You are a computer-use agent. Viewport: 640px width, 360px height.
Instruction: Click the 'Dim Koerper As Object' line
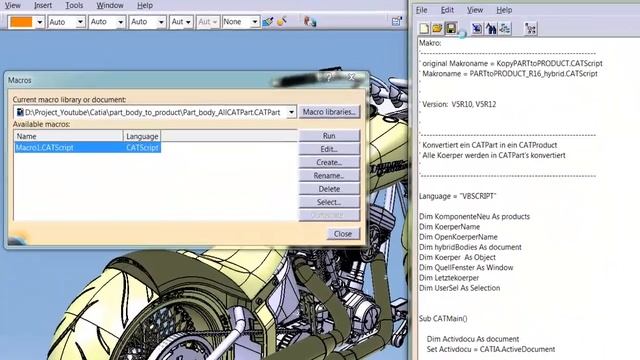[457, 257]
